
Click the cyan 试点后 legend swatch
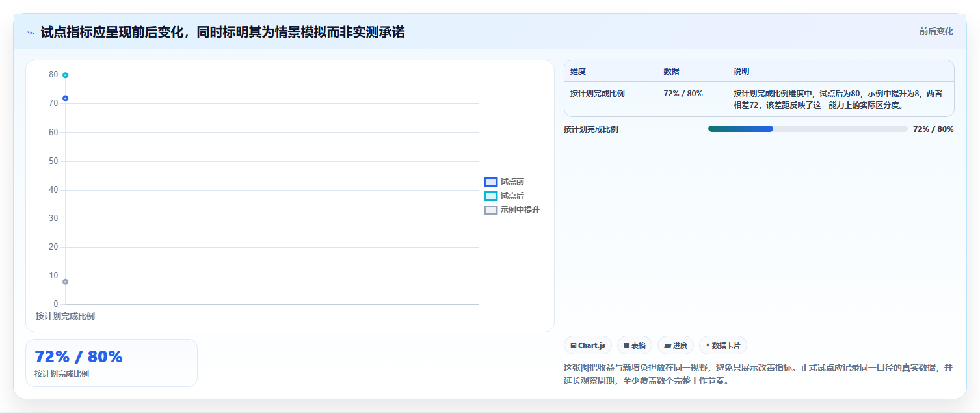491,196
